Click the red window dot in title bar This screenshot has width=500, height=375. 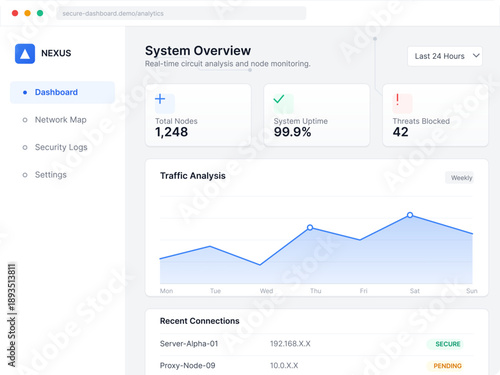(x=15, y=13)
